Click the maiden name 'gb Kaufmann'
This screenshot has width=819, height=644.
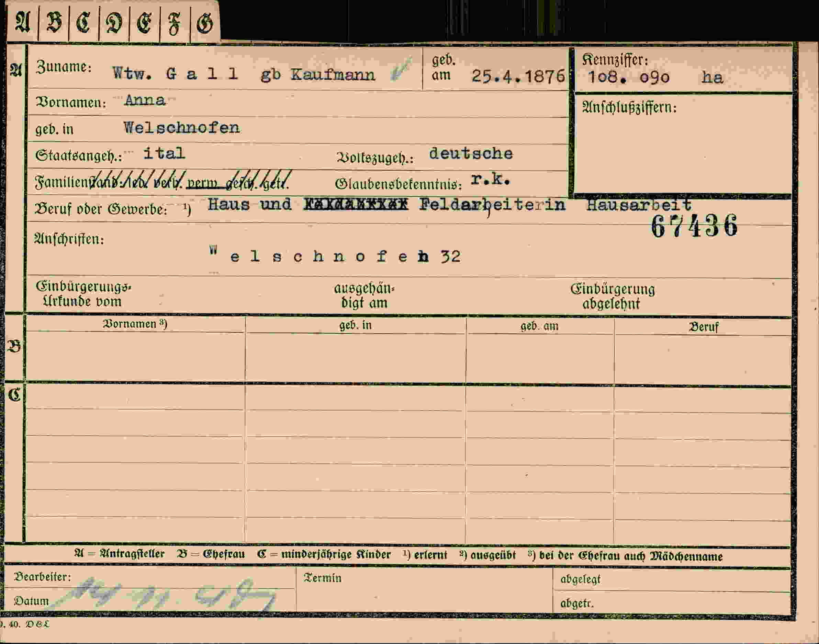[318, 74]
